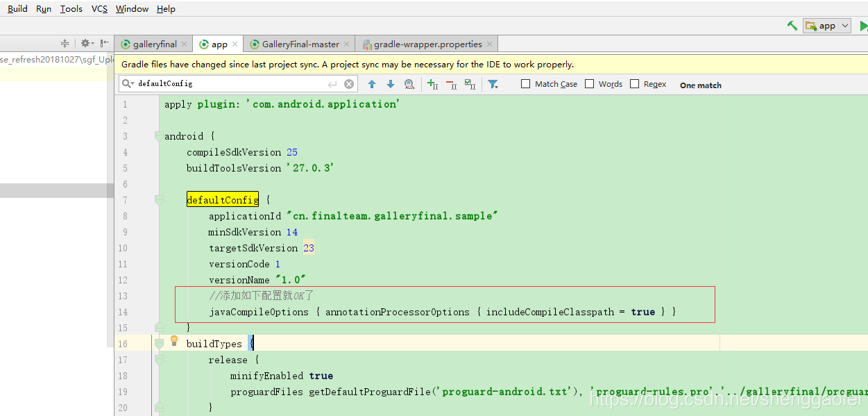Image resolution: width=868 pixels, height=416 pixels.
Task: Open search history magnifier dropdown
Action: click(128, 84)
